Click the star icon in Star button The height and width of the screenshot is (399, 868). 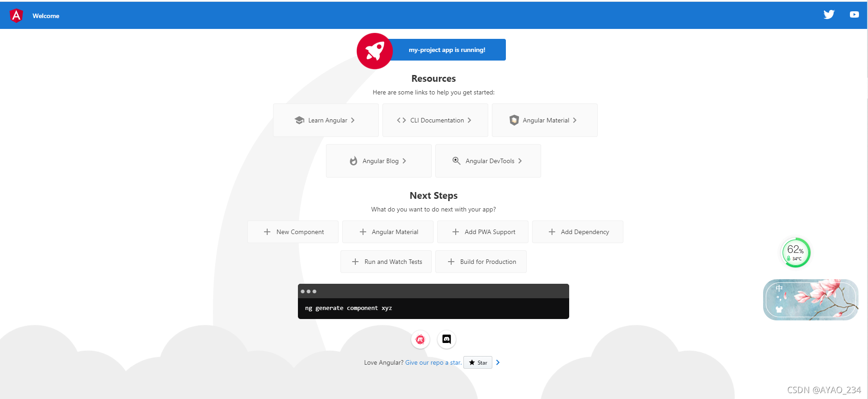tap(472, 362)
